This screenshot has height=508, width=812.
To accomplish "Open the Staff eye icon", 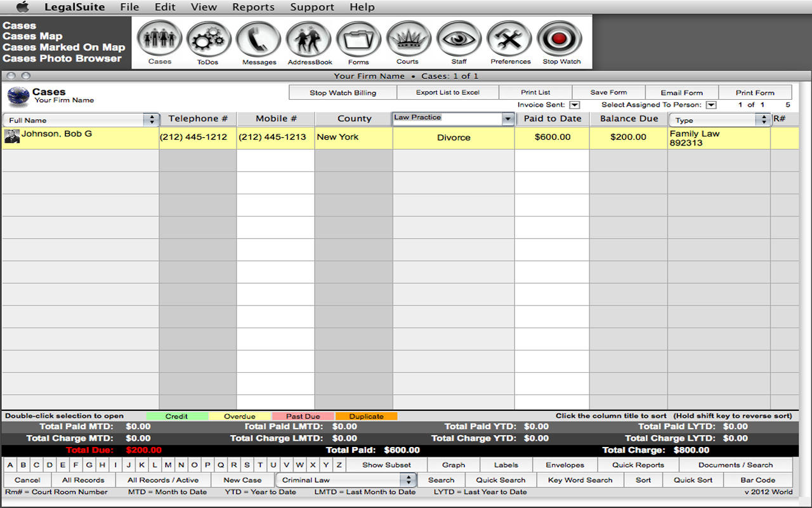I will click(x=459, y=39).
